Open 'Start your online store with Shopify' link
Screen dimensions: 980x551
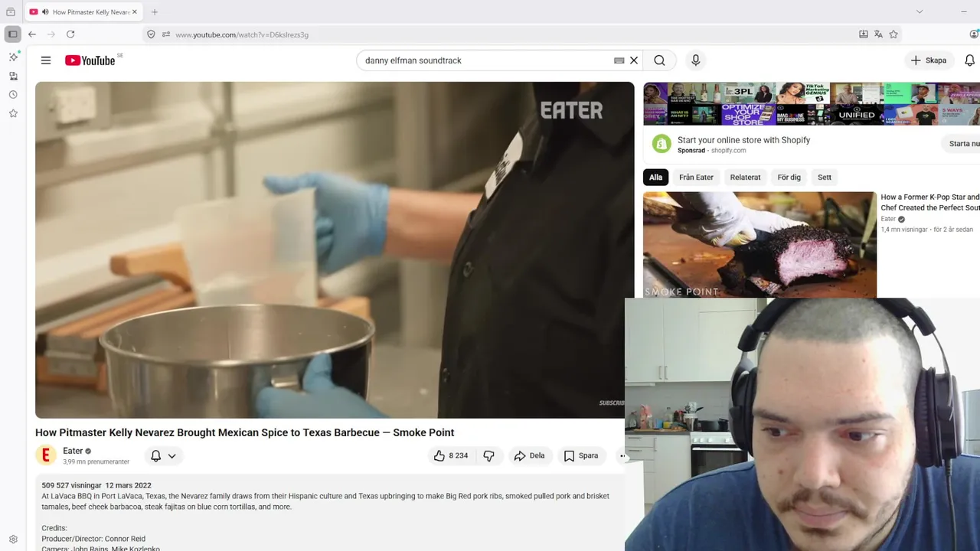pos(743,140)
